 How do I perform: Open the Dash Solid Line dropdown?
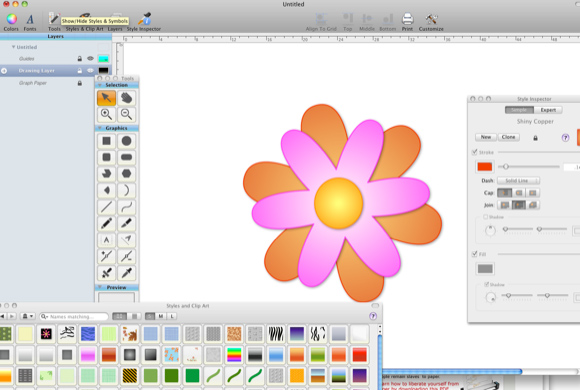click(518, 181)
